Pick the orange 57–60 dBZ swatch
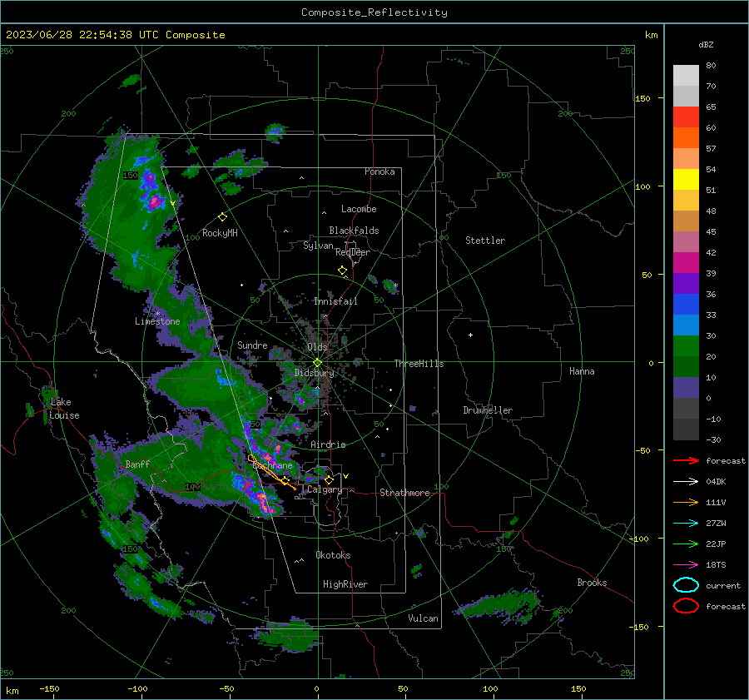749x700 pixels. (x=686, y=137)
